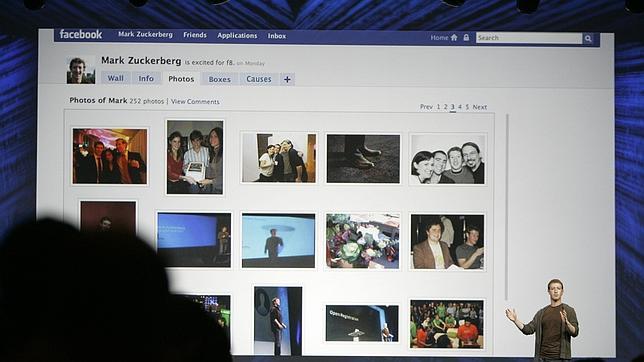Open the photo of speaker beside profile silhouette banner
Screen dimensions: 644x362
click(278, 320)
